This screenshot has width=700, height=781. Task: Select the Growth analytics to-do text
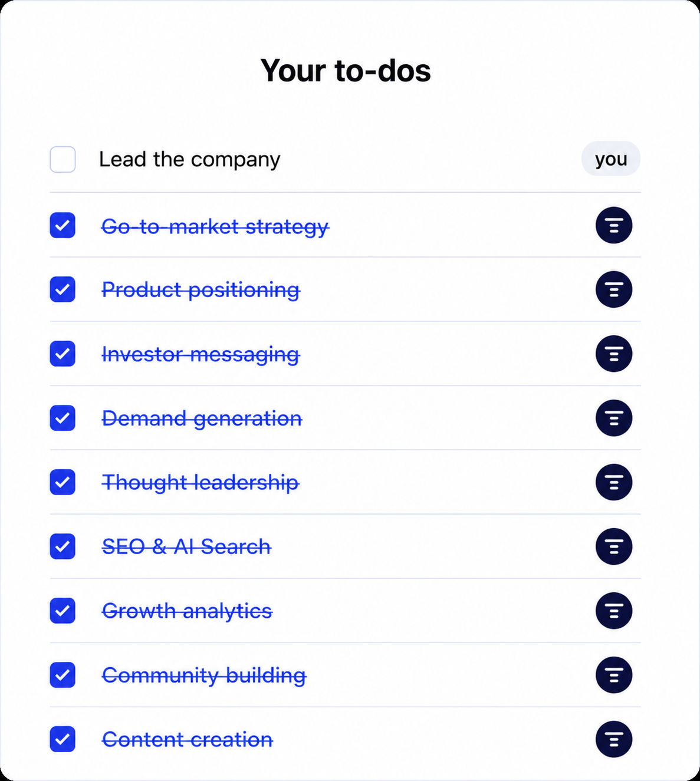coord(187,611)
